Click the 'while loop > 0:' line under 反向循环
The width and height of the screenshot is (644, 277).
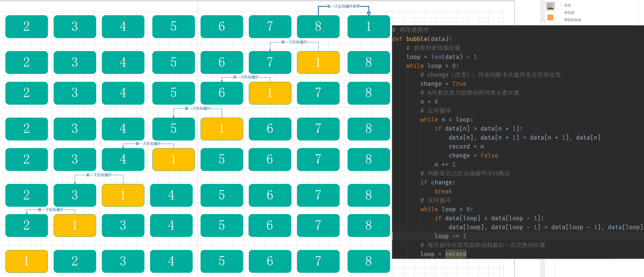pyautogui.click(x=447, y=209)
